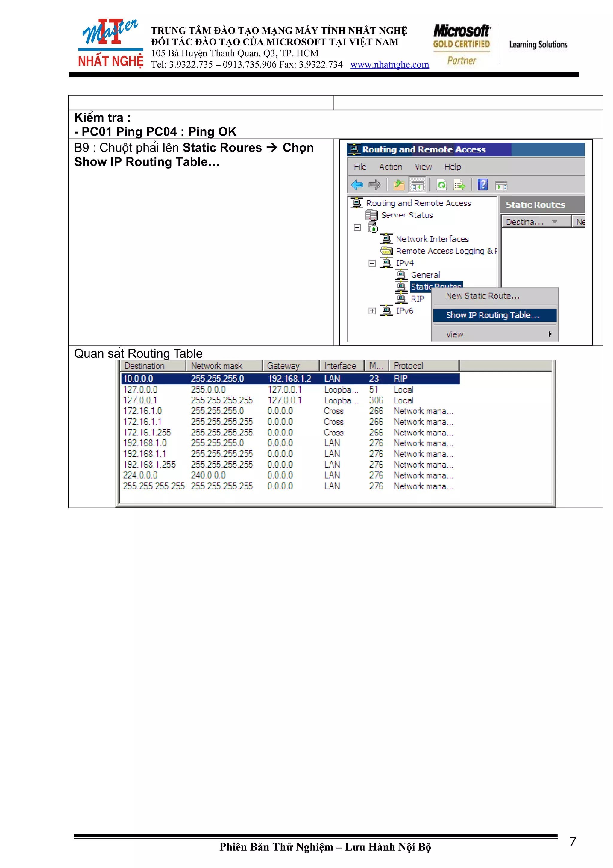Click the IPv6 node icon
613x868 pixels.
386,310
